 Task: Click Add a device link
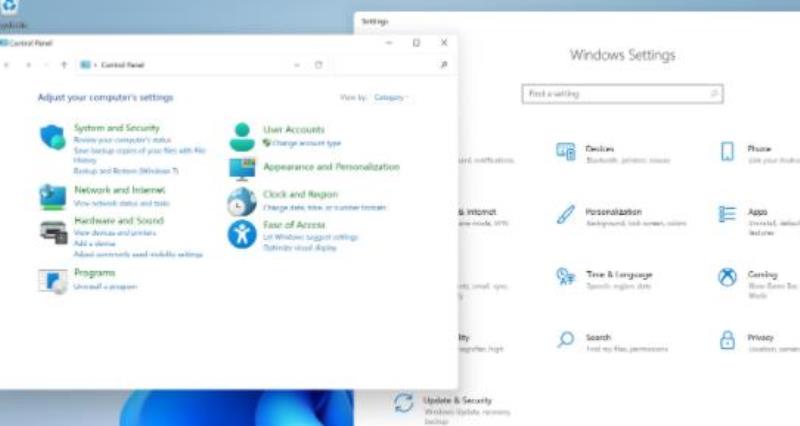coord(94,243)
